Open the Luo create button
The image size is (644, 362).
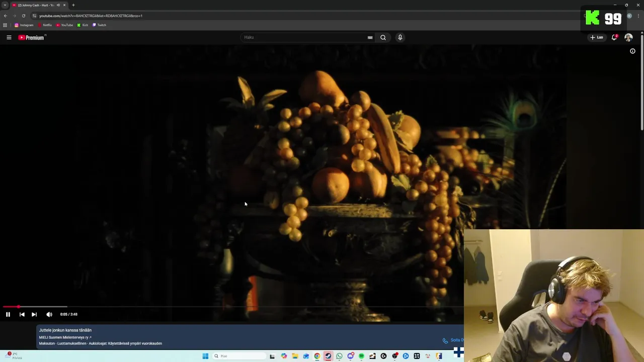[x=597, y=37]
